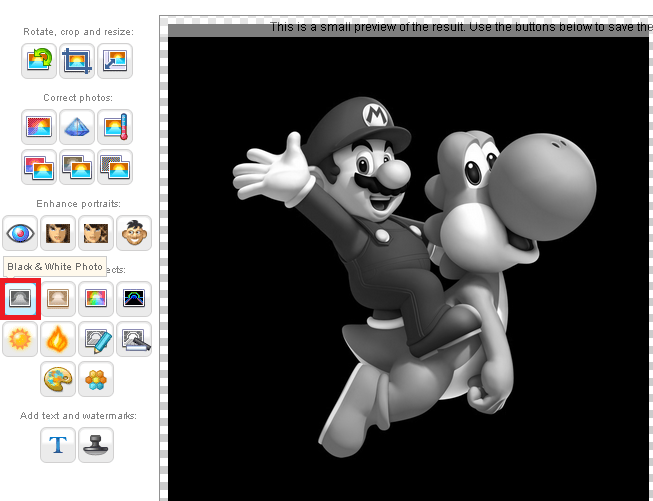This screenshot has width=653, height=501.
Task: Click the yellow sun effect icon
Action: (20, 339)
